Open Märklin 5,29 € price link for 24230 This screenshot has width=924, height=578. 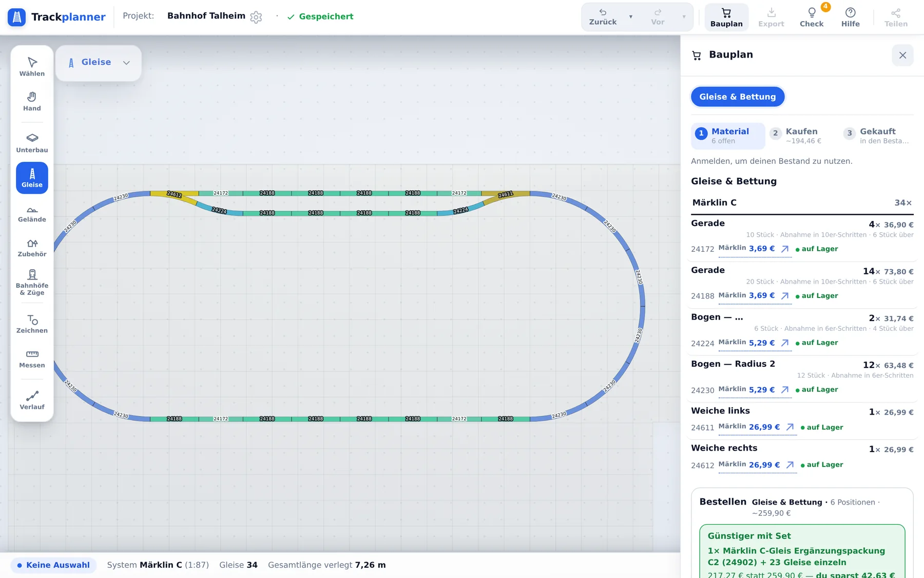755,389
